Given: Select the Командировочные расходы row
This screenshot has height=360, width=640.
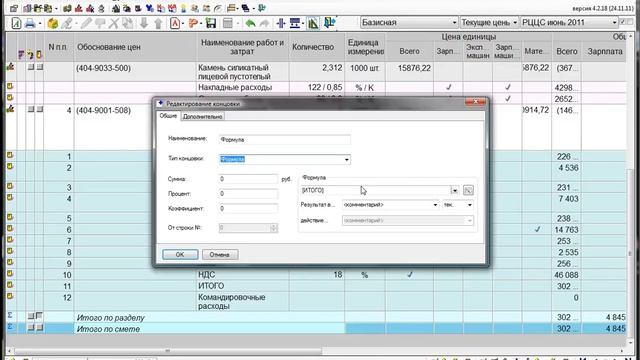Looking at the screenshot, I should (316, 302).
